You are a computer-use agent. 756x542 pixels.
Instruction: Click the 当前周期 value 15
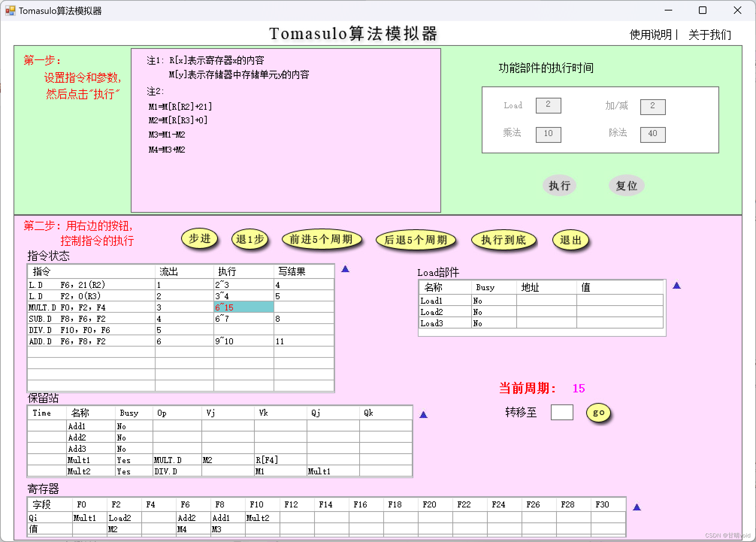(579, 388)
